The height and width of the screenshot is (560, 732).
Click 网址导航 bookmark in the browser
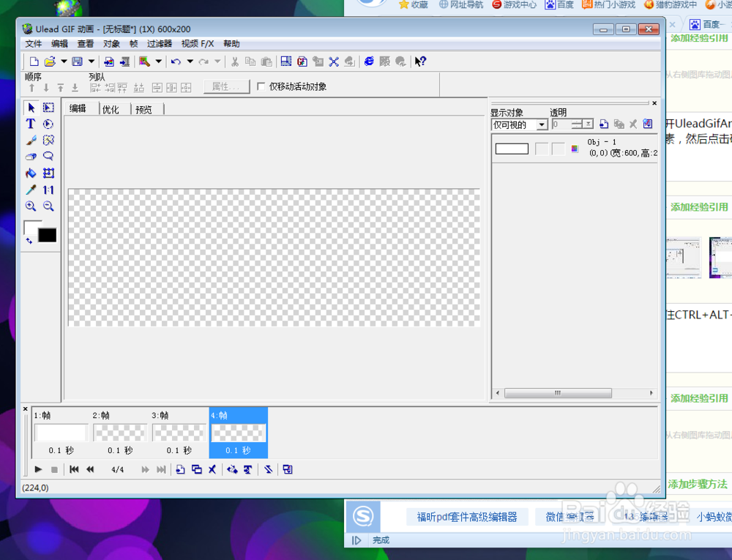coord(461,4)
